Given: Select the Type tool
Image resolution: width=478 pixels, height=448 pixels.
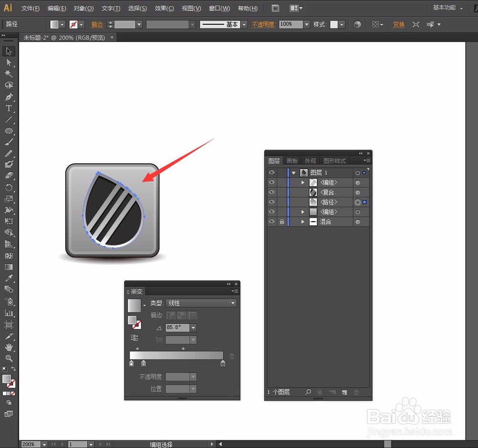Looking at the screenshot, I should point(9,108).
